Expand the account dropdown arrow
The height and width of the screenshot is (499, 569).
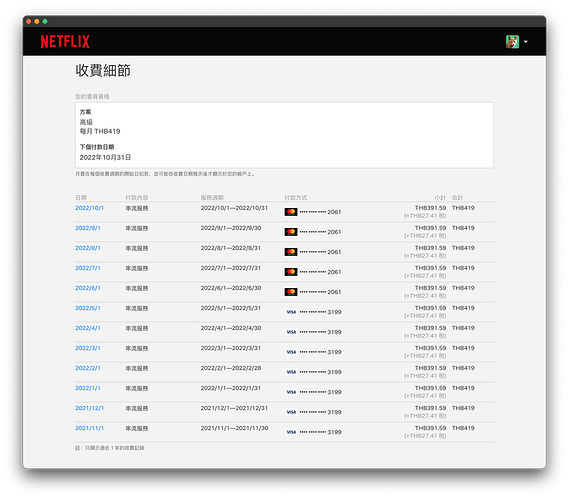click(525, 42)
